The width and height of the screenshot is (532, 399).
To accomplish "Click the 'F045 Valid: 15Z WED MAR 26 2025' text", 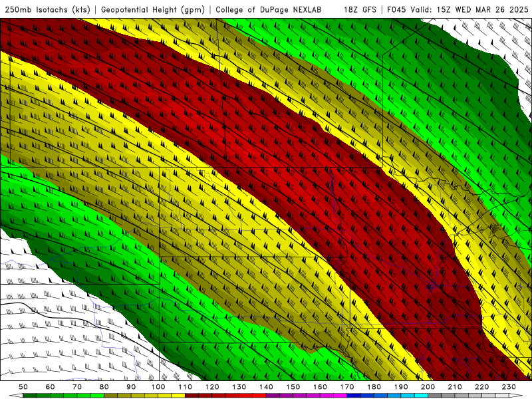I will coord(458,10).
